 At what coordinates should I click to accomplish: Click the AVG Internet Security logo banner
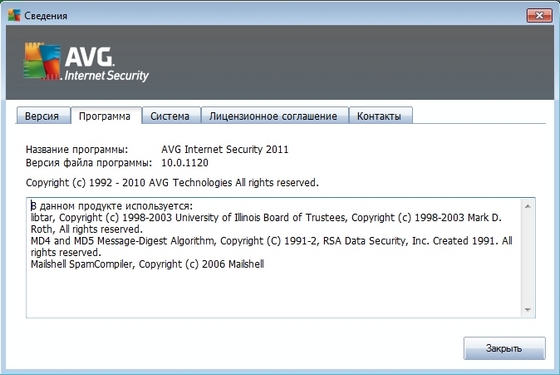click(86, 62)
